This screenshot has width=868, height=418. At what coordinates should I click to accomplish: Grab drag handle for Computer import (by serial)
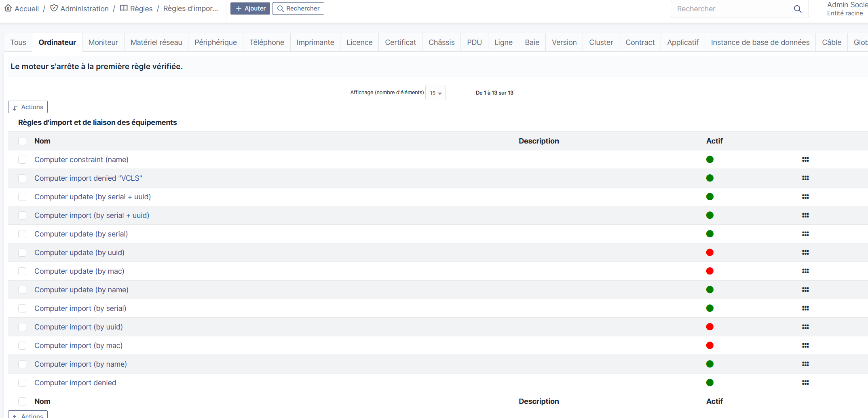(805, 308)
